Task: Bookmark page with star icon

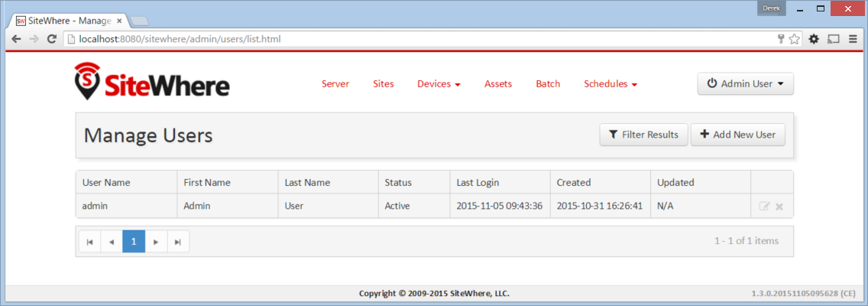Action: point(794,39)
